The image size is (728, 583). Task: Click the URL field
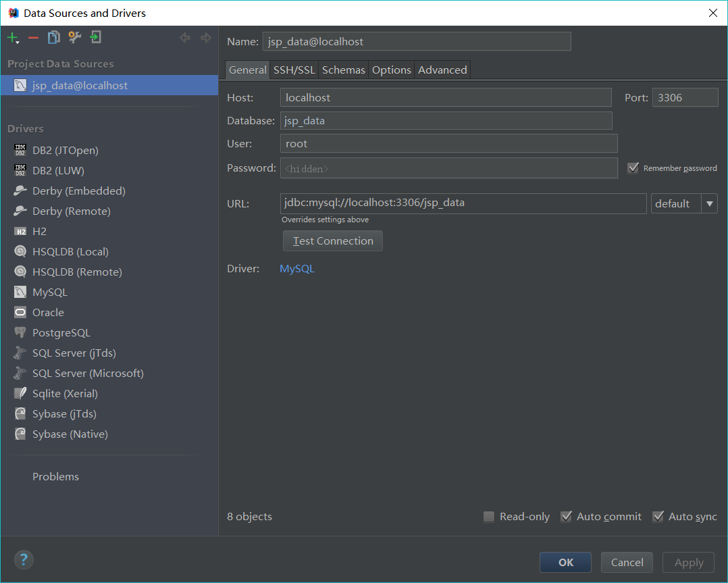point(463,203)
